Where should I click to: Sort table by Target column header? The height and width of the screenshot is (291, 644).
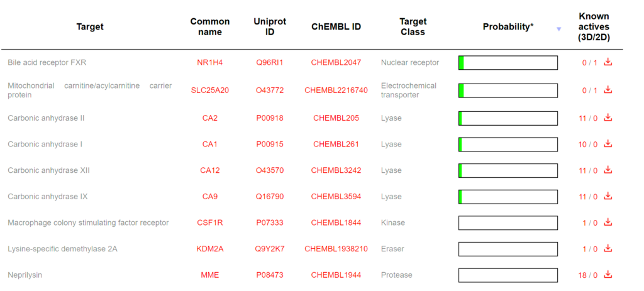[90, 26]
